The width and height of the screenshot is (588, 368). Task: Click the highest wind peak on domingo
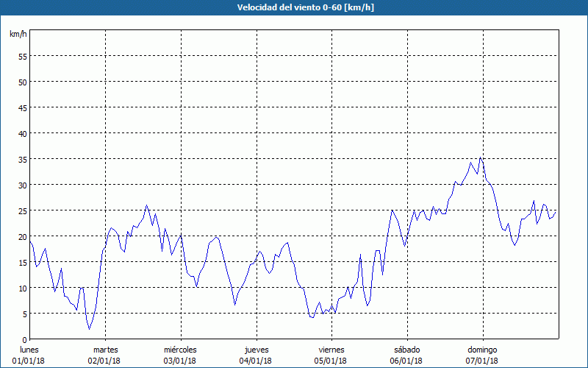pos(481,157)
